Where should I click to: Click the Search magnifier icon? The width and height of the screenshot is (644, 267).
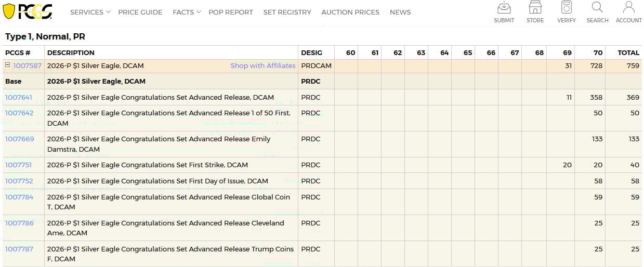pyautogui.click(x=597, y=8)
